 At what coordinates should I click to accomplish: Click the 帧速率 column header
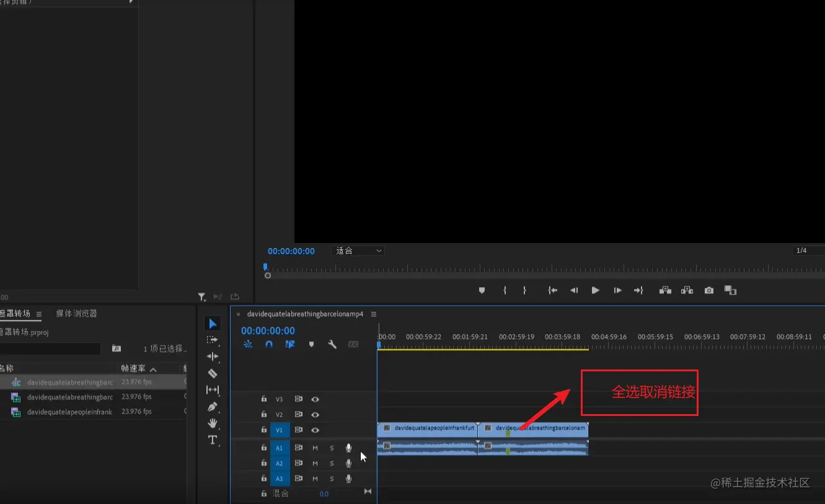pos(133,368)
